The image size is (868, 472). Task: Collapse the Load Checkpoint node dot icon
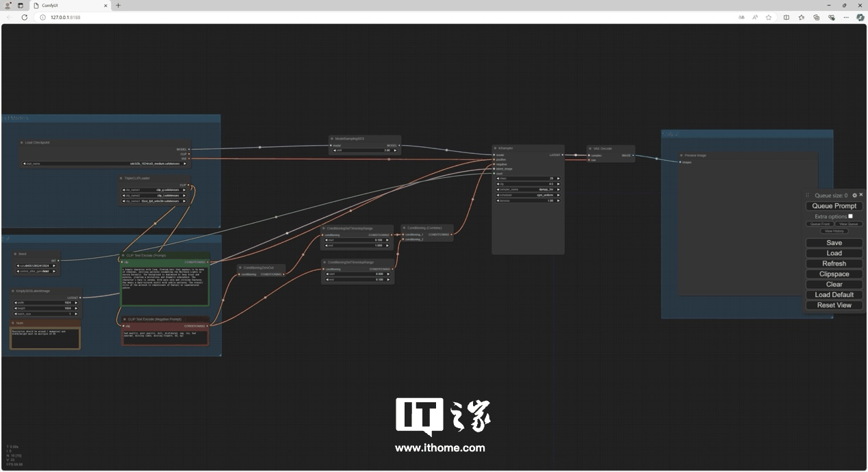(x=22, y=143)
